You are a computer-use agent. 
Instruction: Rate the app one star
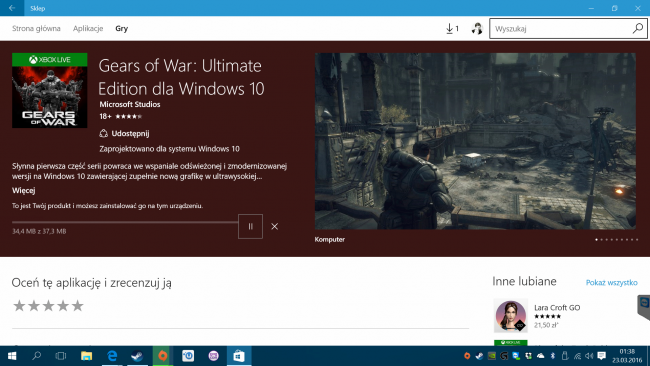[19, 306]
